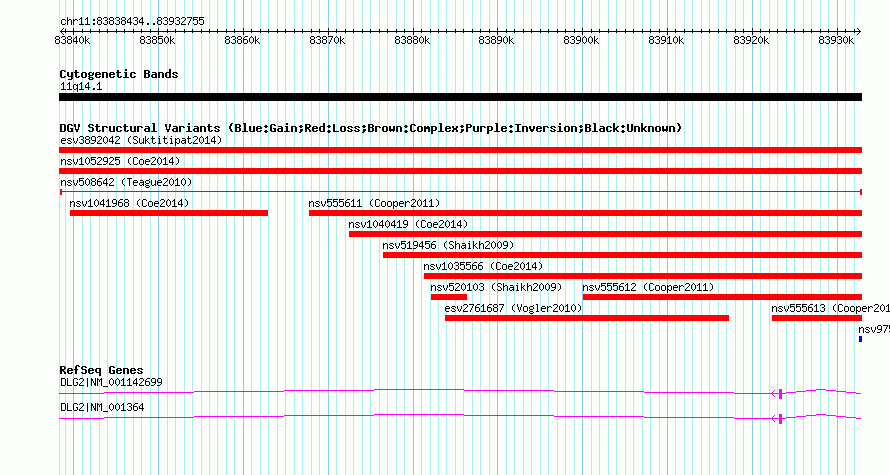
Task: Open variant nsv555611 (Cooper2011) label
Action: click(374, 203)
